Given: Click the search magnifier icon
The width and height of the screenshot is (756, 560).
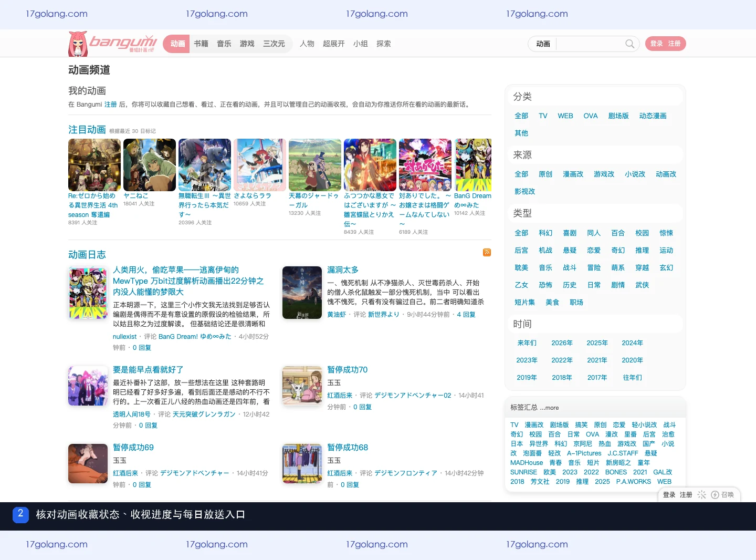Looking at the screenshot, I should click(629, 44).
